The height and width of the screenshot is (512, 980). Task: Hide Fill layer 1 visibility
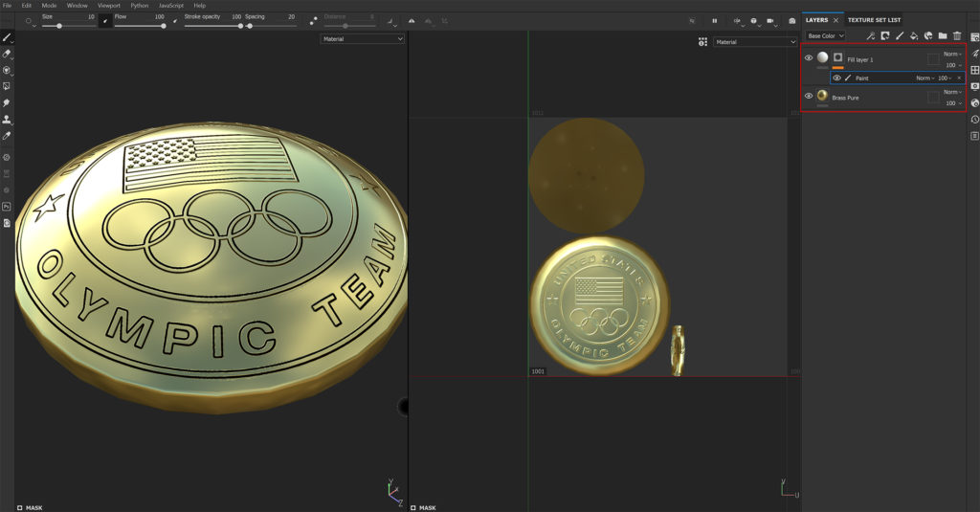click(808, 58)
